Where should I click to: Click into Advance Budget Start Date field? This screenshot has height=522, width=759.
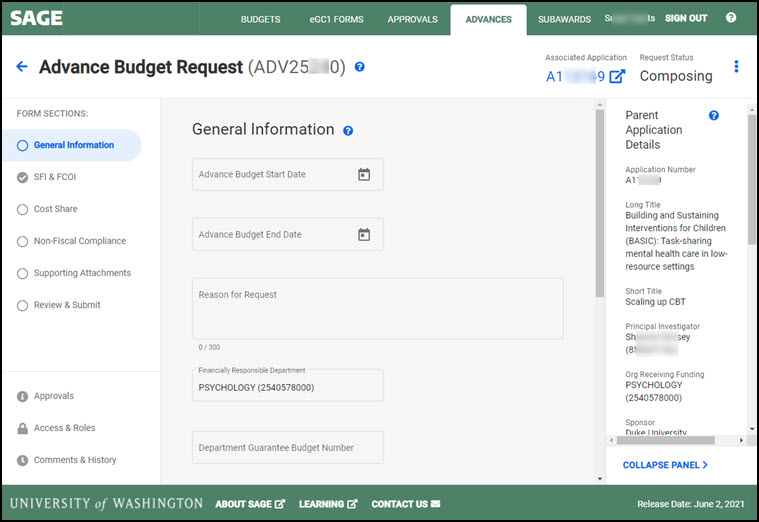tap(288, 174)
